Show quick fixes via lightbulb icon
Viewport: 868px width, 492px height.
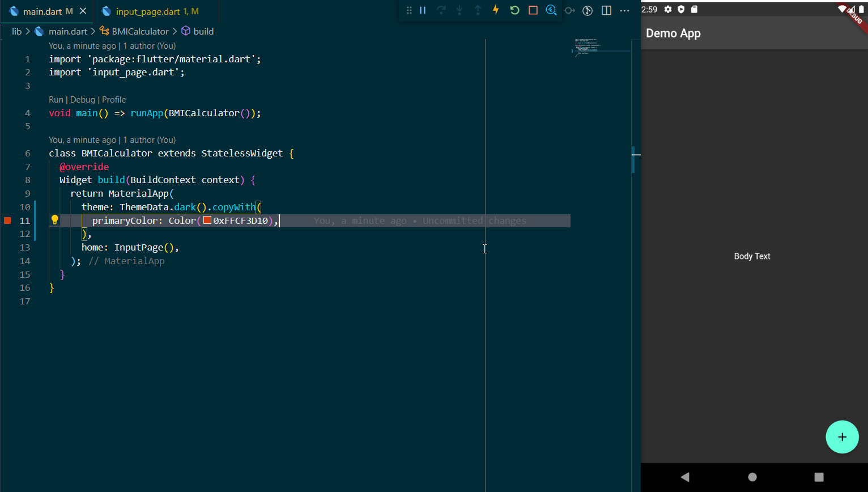point(55,220)
